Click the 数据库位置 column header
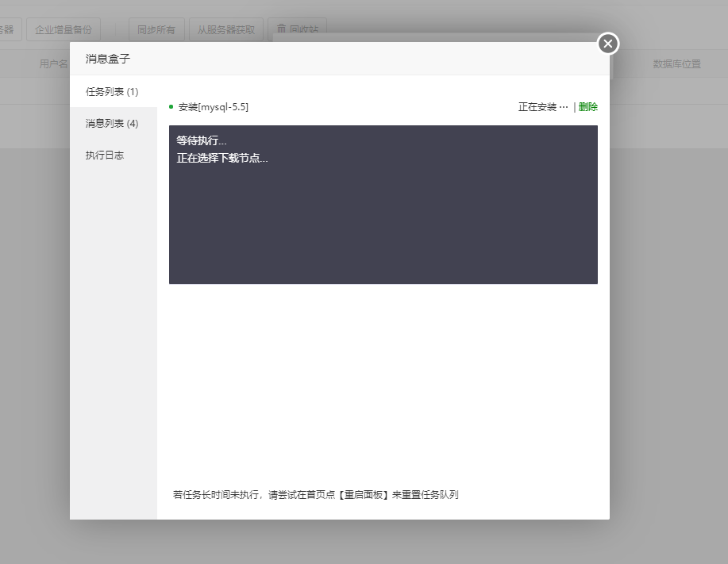The image size is (728, 564). (676, 63)
